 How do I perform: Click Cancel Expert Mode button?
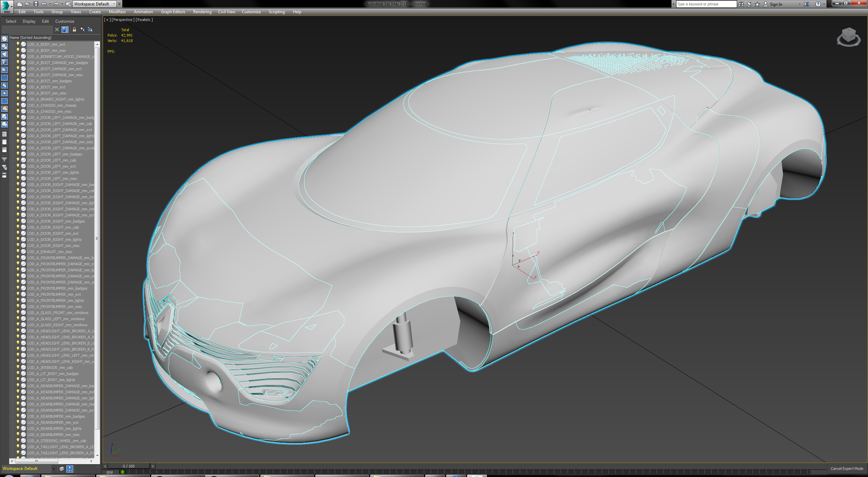point(847,469)
